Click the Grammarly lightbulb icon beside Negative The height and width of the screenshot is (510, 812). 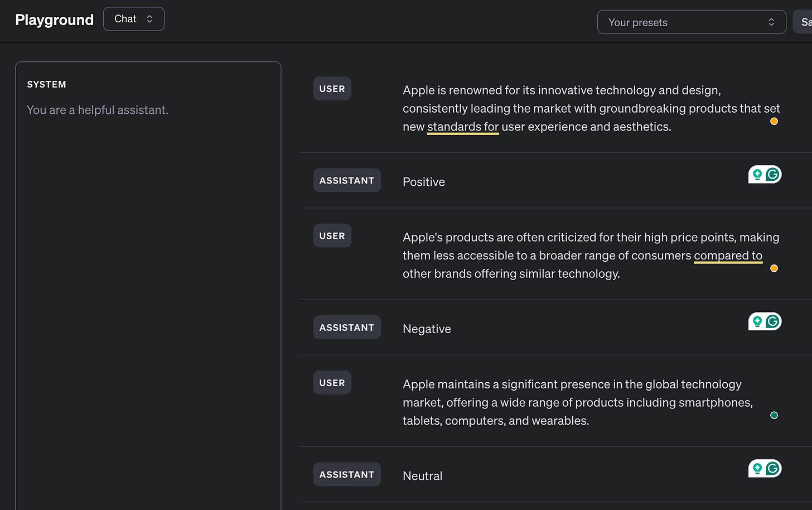[x=757, y=321]
